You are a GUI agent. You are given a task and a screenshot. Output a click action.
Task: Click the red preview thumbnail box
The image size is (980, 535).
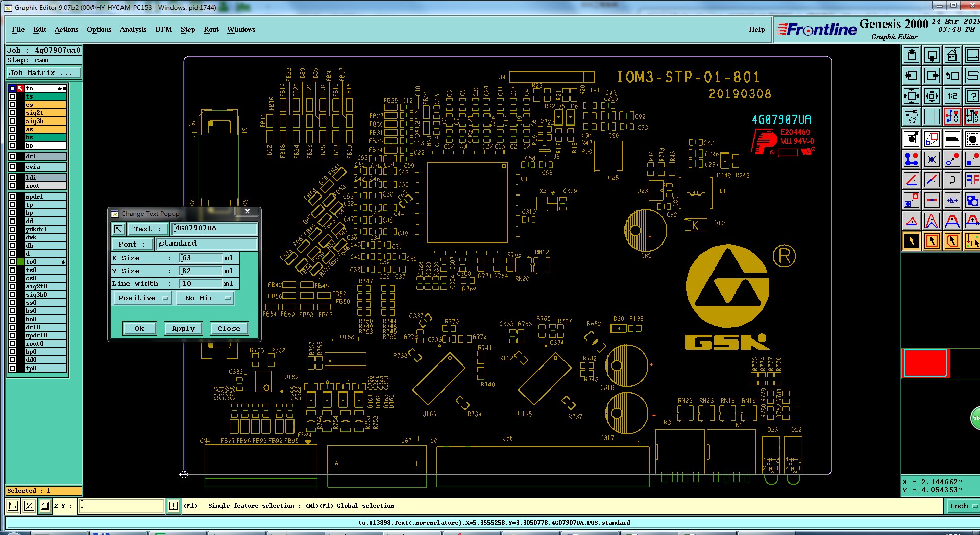pos(925,363)
